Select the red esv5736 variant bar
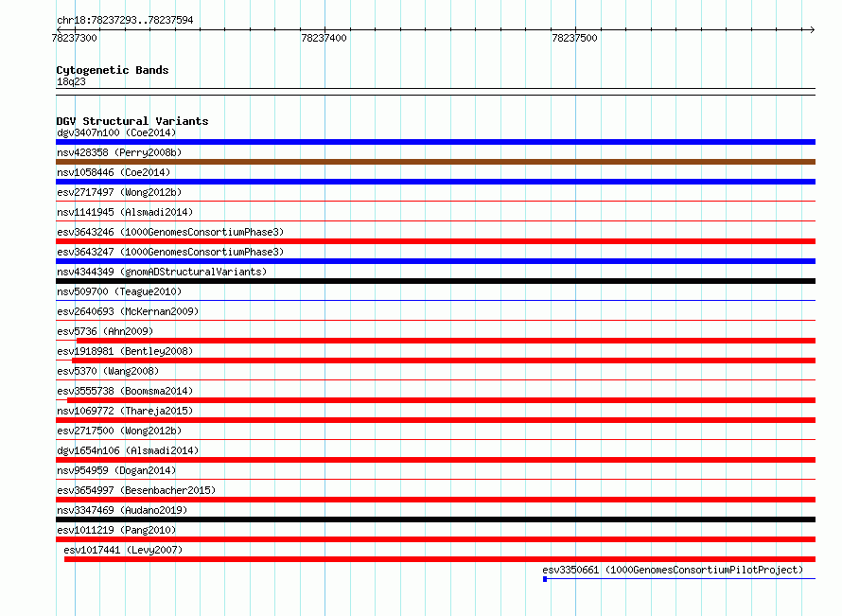This screenshot has width=842, height=616. (x=446, y=341)
